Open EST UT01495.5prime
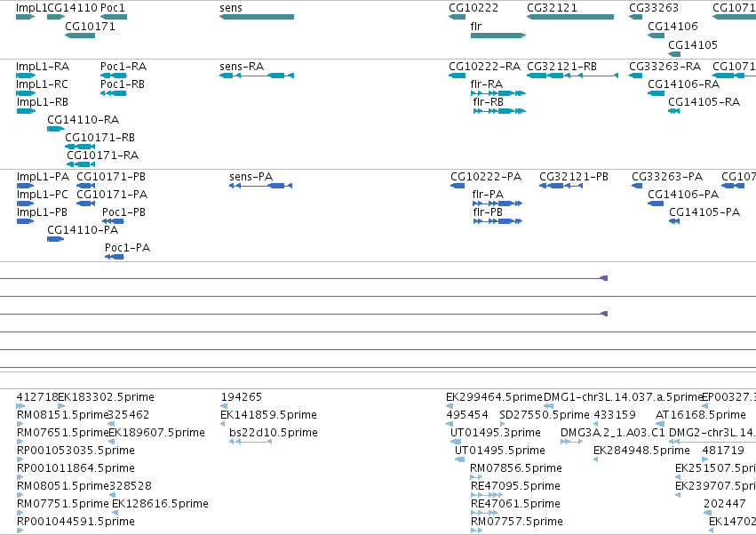This screenshot has height=535, width=756. (x=500, y=451)
